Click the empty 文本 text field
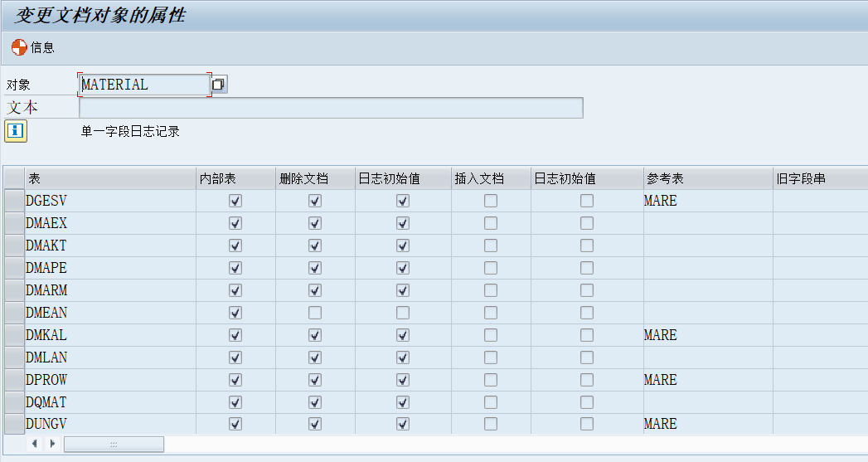The image size is (868, 462). (331, 108)
